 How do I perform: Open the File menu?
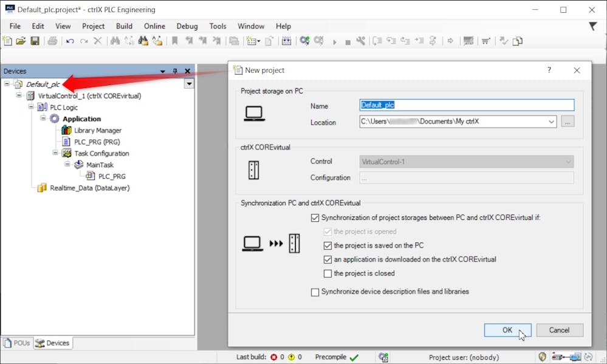(x=15, y=26)
